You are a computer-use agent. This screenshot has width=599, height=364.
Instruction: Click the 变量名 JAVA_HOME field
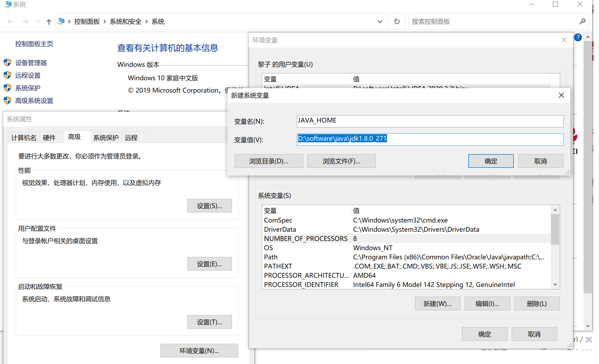430,121
